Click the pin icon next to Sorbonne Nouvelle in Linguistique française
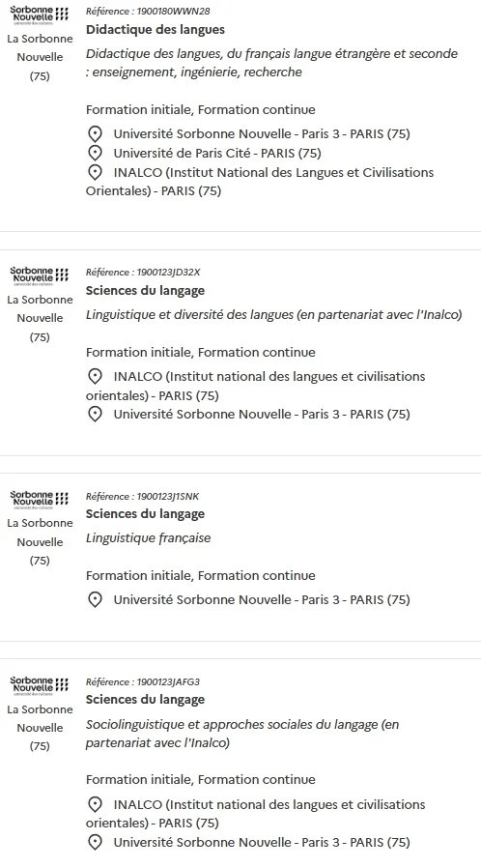Screen dimensions: 481x868 (x=95, y=599)
